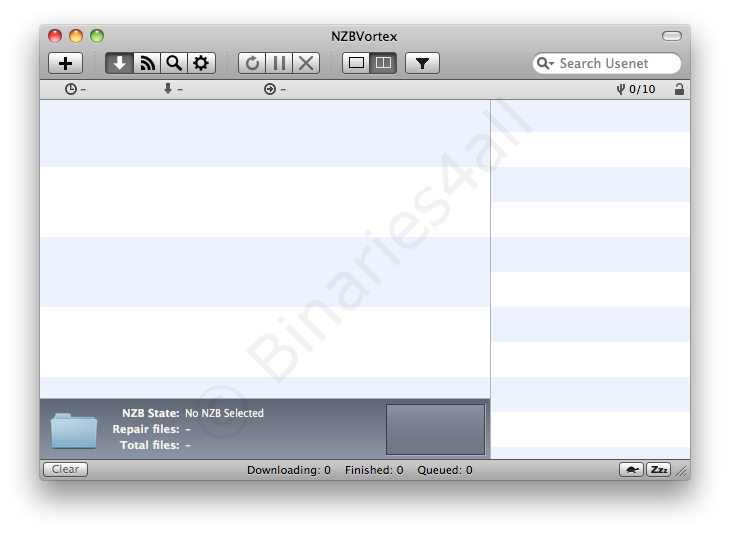
Task: Click the window resize grip corner
Action: pyautogui.click(x=682, y=472)
